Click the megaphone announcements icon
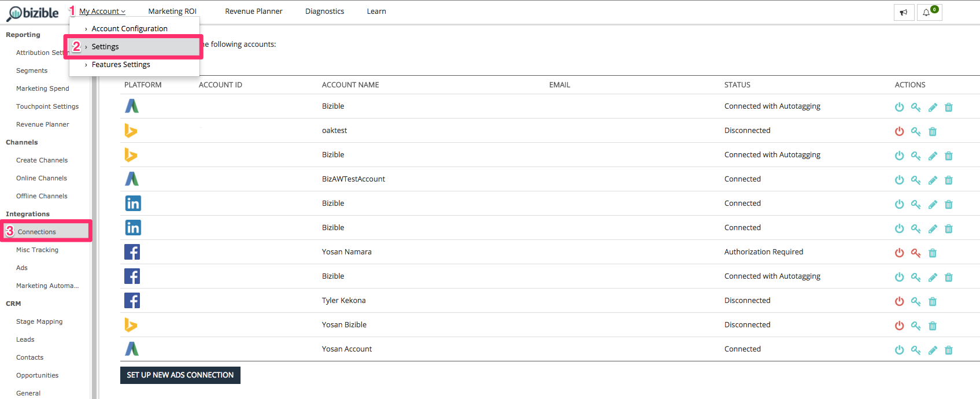This screenshot has height=399, width=980. point(904,12)
